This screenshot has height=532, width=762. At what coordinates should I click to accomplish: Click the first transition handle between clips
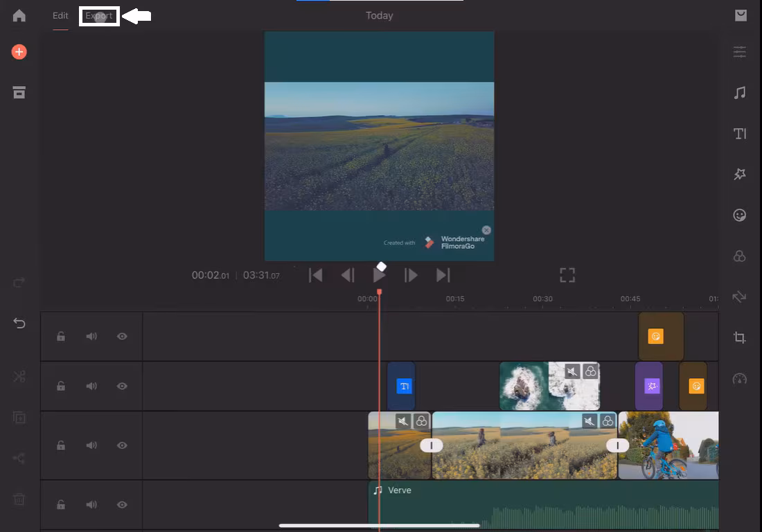[x=432, y=445]
